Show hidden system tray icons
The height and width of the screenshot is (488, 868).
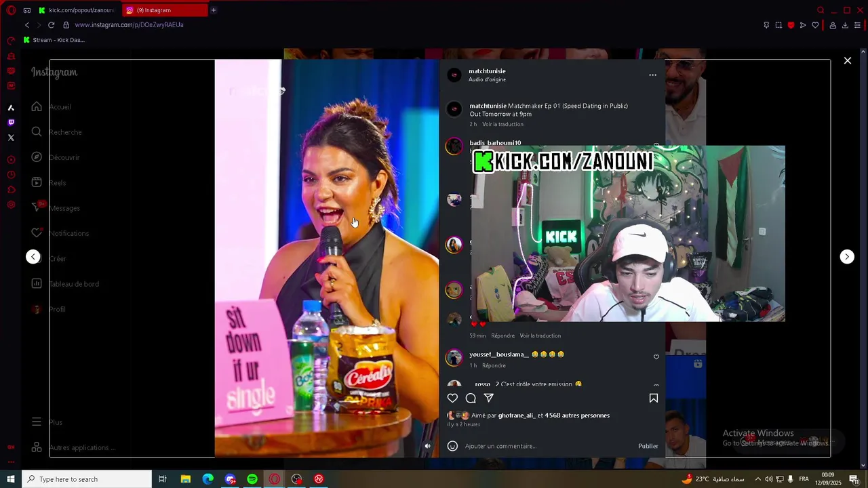point(757,479)
